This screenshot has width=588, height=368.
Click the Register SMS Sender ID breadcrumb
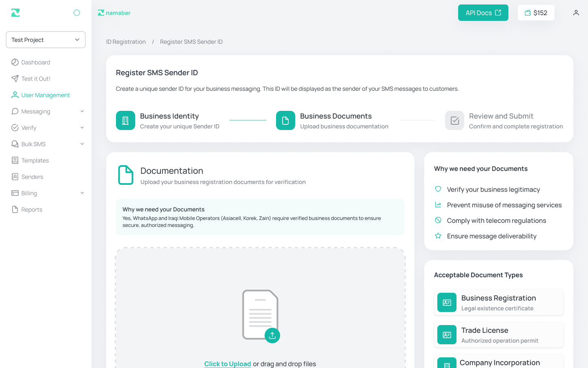point(191,42)
